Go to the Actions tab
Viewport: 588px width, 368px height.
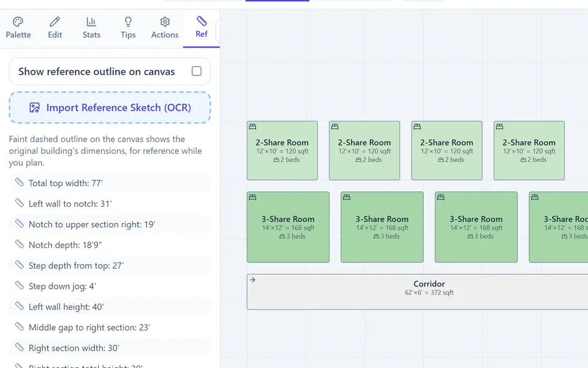coord(165,28)
